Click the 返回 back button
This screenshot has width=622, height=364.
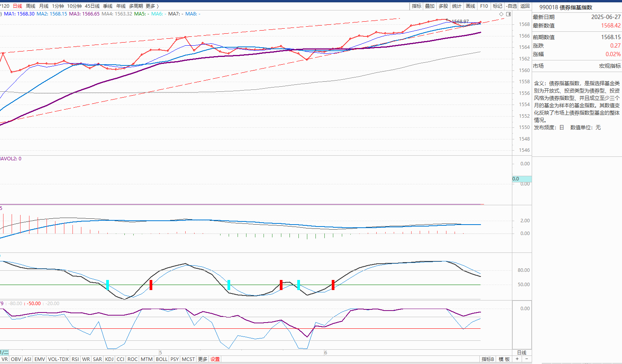tap(525, 6)
